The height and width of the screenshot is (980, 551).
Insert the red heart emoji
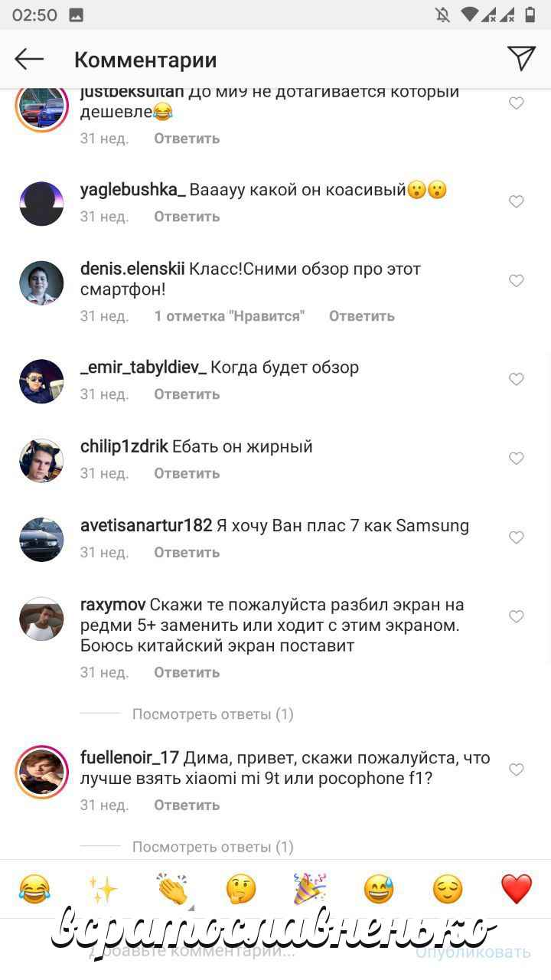click(x=517, y=889)
